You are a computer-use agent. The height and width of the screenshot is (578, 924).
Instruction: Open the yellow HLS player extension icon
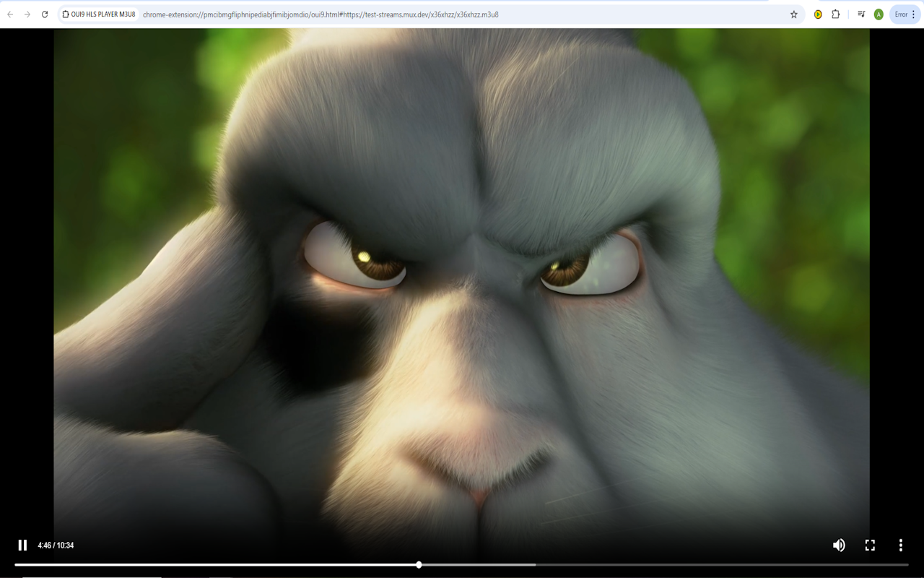coord(818,14)
